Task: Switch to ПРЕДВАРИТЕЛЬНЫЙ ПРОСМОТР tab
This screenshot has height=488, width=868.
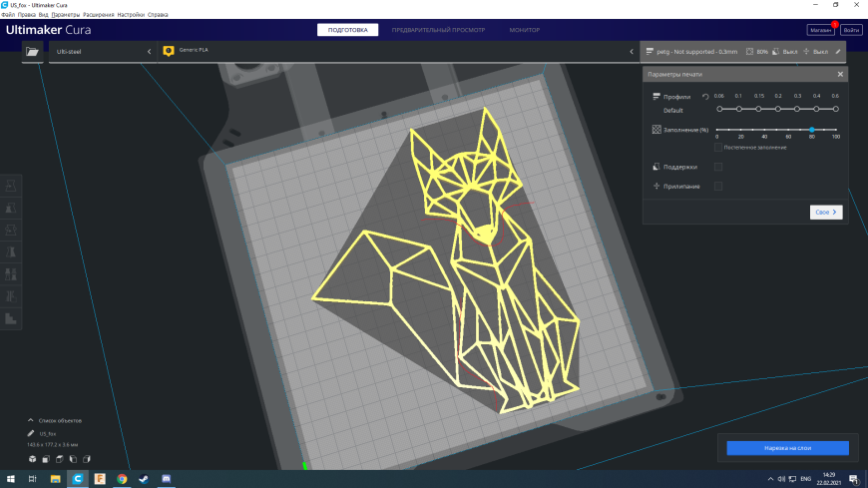Action: tap(438, 30)
